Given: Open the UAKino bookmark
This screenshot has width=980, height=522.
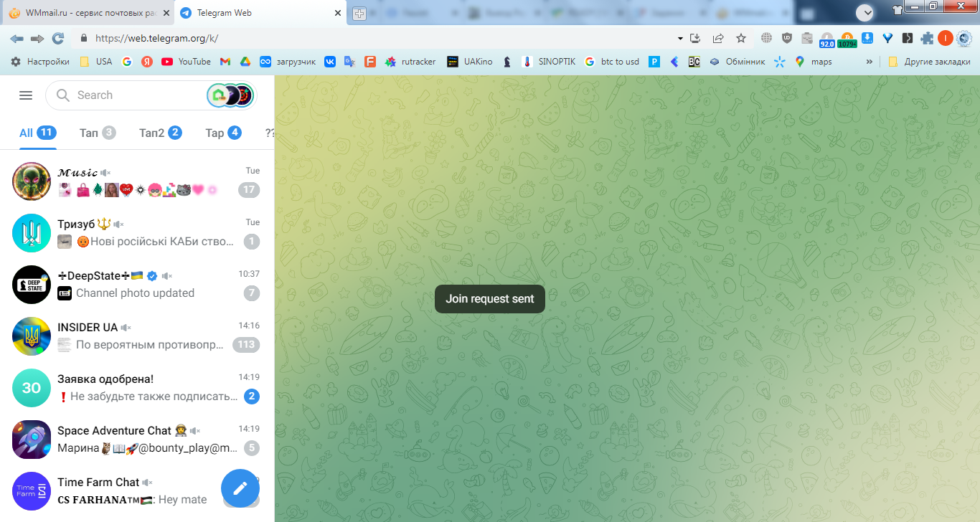Looking at the screenshot, I should click(470, 62).
